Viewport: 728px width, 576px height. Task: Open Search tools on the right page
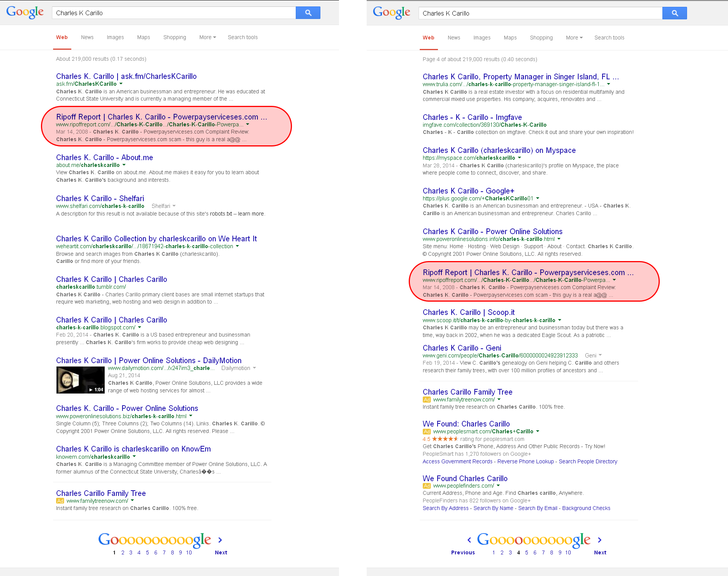(609, 38)
